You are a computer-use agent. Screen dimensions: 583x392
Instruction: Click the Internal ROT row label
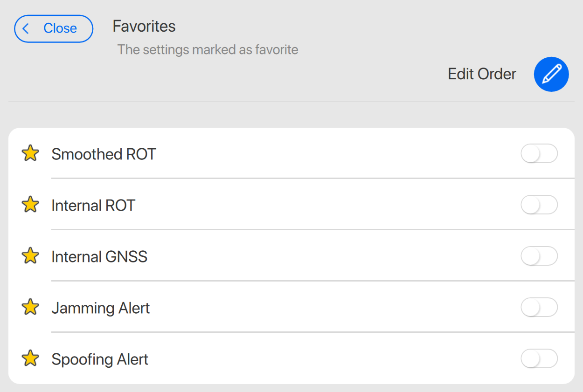pyautogui.click(x=93, y=206)
